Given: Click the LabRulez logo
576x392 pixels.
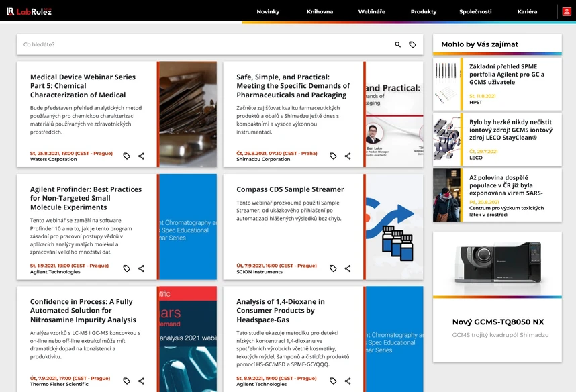Looking at the screenshot, I should (x=29, y=11).
